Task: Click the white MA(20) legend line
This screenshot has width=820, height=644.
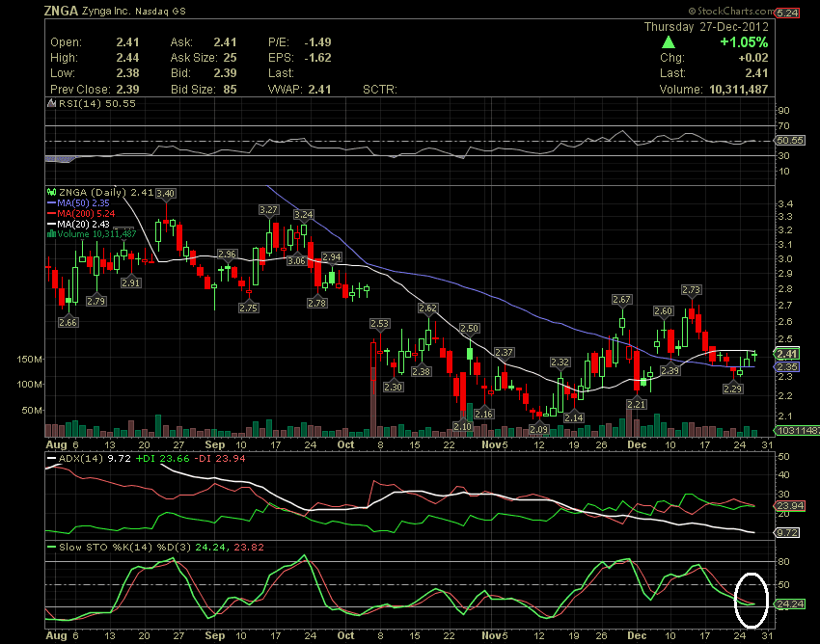Action: tap(52, 225)
